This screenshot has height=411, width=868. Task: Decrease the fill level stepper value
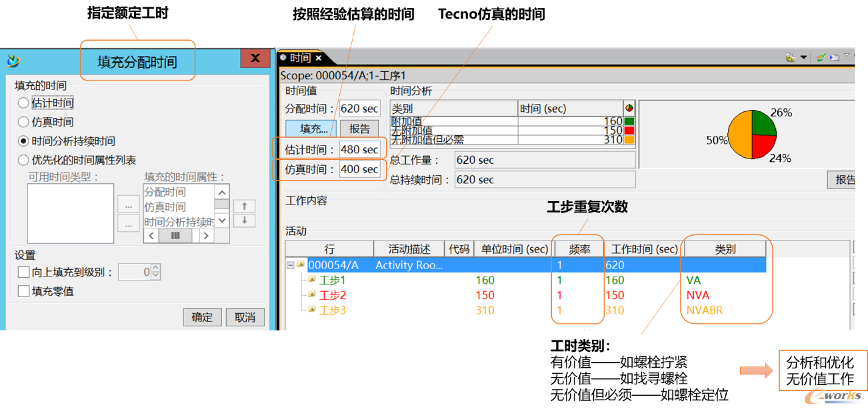(156, 275)
